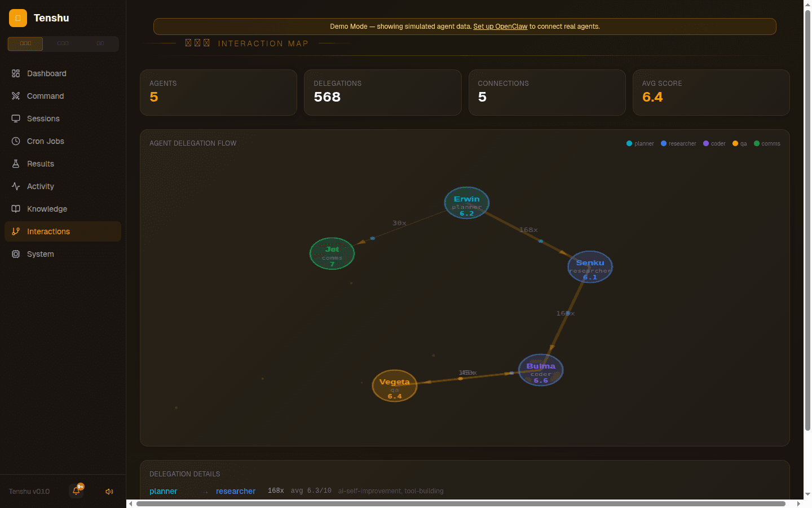
Task: Select the Erwin planner node
Action: (x=466, y=203)
